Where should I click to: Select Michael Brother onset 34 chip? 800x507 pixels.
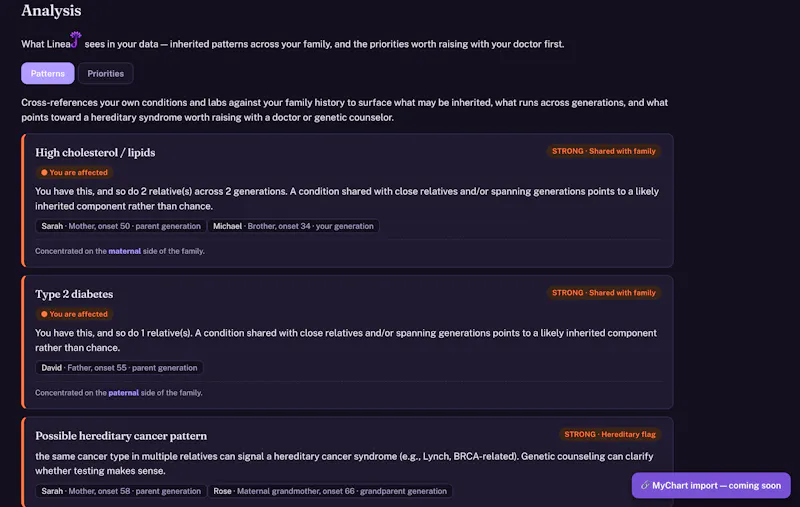click(293, 226)
